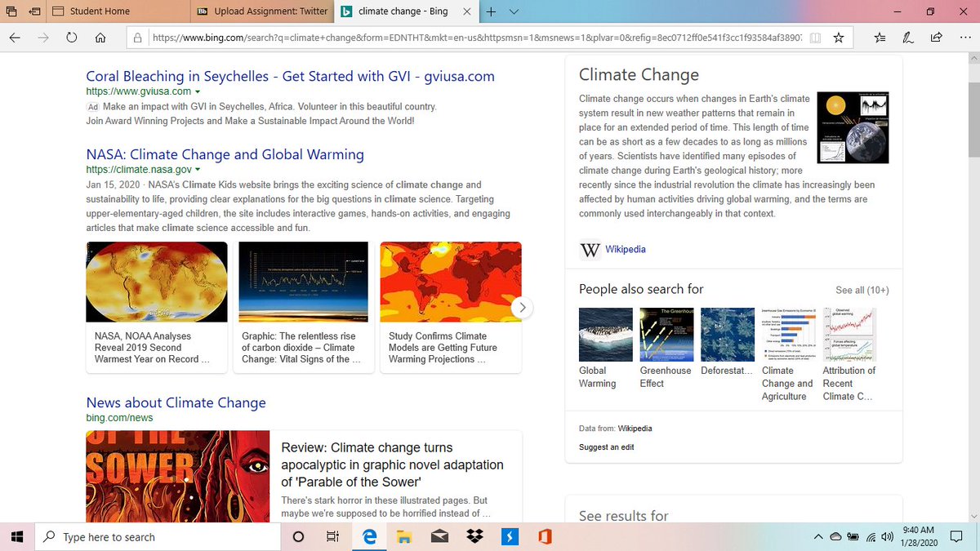Open Wikipedia link in knowledge panel
Viewport: 980px width, 551px height.
pyautogui.click(x=625, y=249)
